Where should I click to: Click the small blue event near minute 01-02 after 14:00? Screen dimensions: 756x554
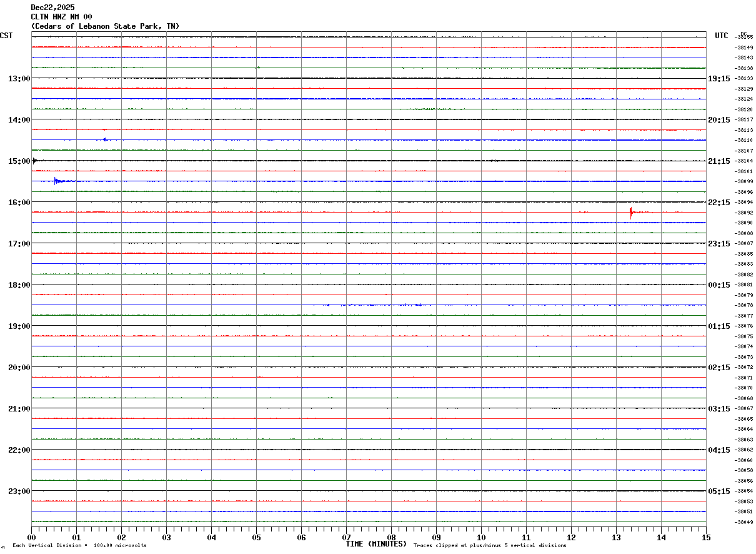tap(104, 139)
